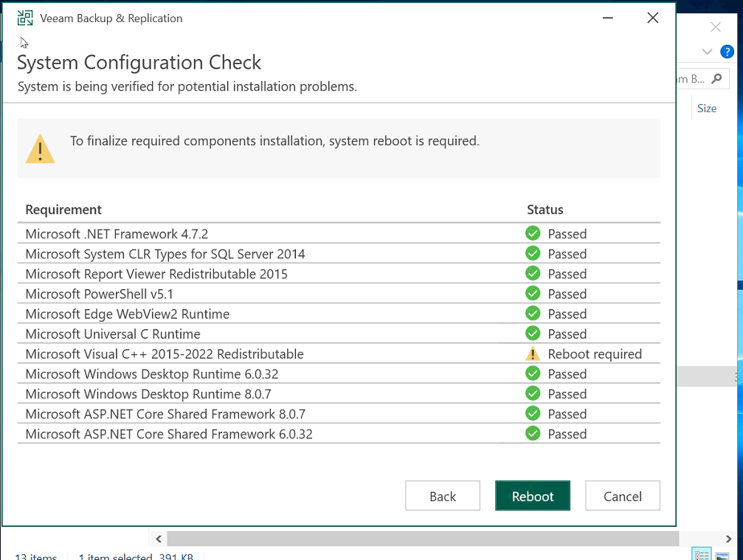Image resolution: width=743 pixels, height=560 pixels.
Task: Minimize the Veeam setup window
Action: [x=608, y=18]
